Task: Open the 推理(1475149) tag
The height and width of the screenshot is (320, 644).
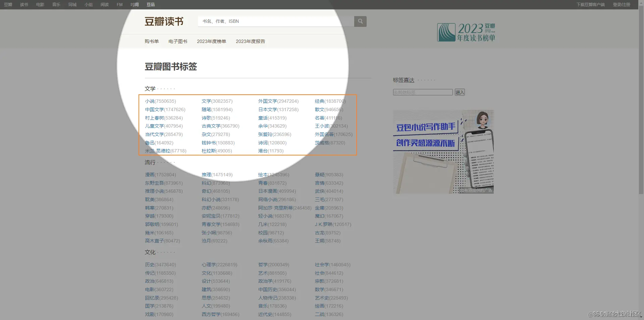Action: pos(217,175)
